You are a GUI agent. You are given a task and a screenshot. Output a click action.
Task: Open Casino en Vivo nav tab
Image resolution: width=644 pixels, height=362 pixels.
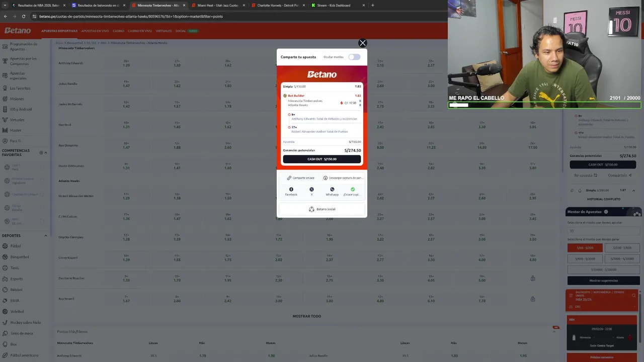tap(140, 31)
